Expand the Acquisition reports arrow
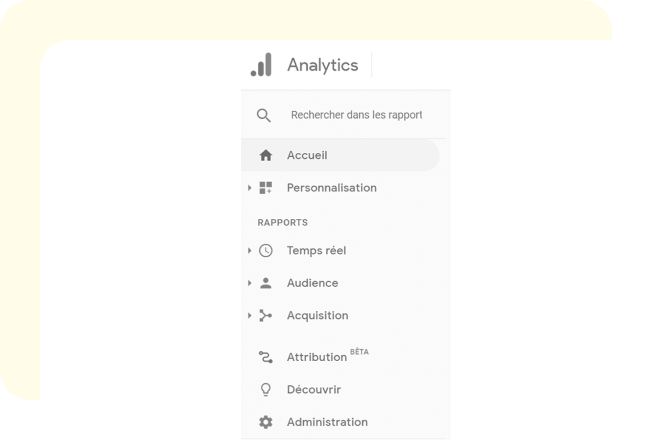652x440 pixels. [x=249, y=316]
